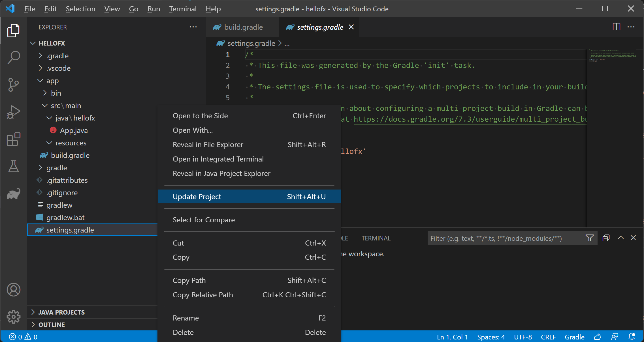The image size is (644, 342).
Task: Open Run and Debug view
Action: [13, 112]
